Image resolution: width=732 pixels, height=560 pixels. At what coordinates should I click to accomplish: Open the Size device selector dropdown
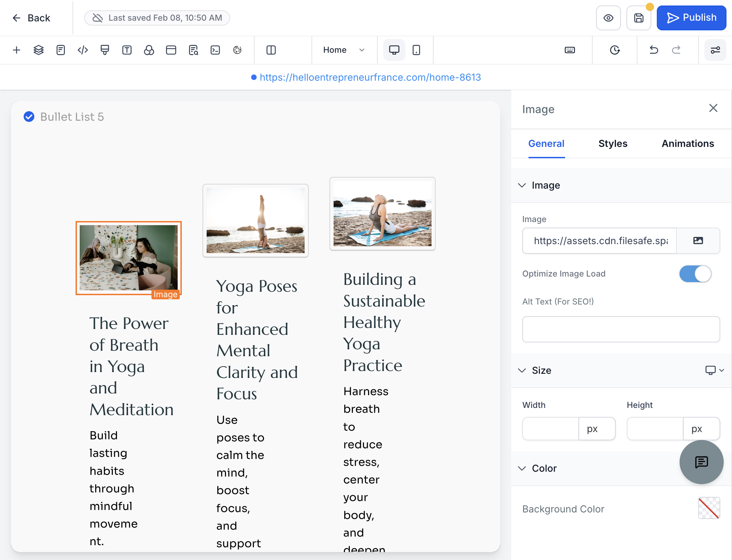714,370
